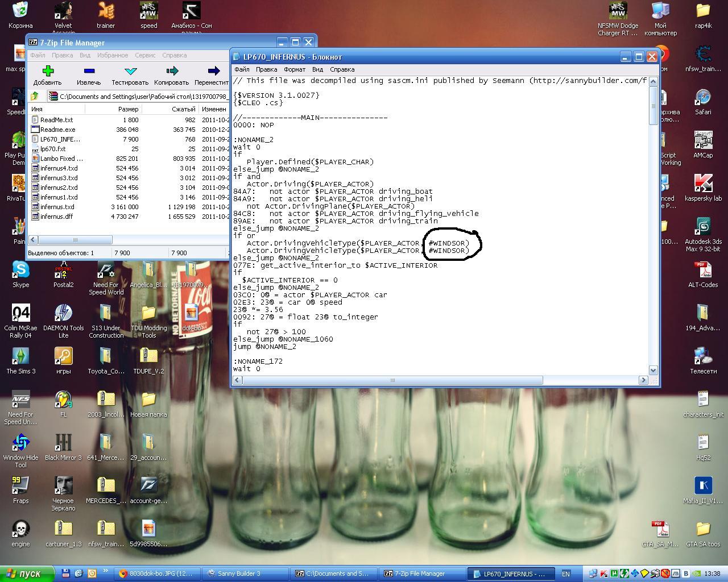Switch to C:\Documents and S... taskbar button
728x582 pixels.
(x=333, y=573)
